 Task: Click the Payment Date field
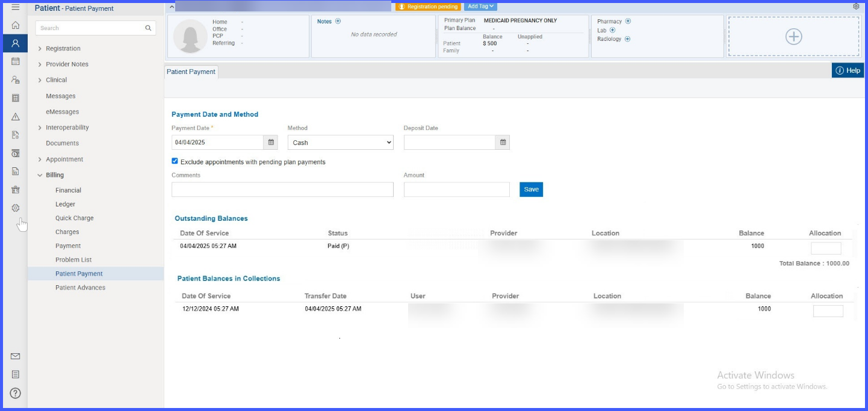[x=218, y=143]
